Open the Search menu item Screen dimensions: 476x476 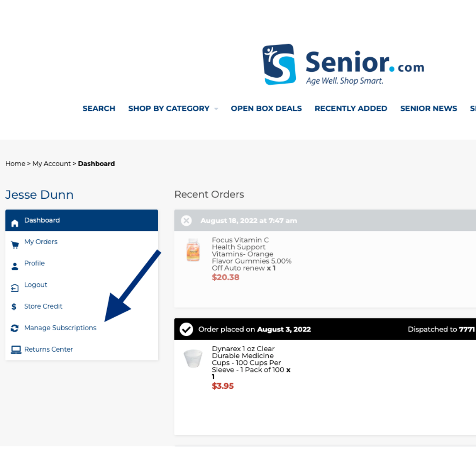99,108
